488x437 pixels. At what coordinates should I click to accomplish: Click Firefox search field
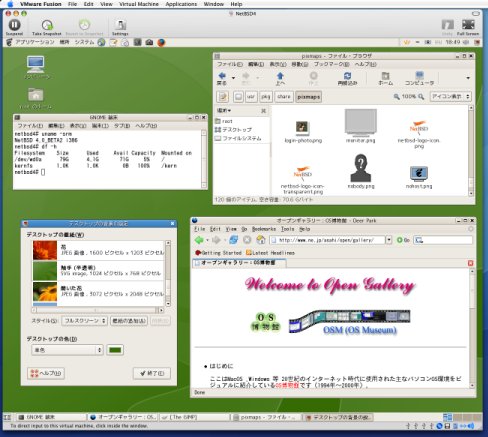pos(443,240)
